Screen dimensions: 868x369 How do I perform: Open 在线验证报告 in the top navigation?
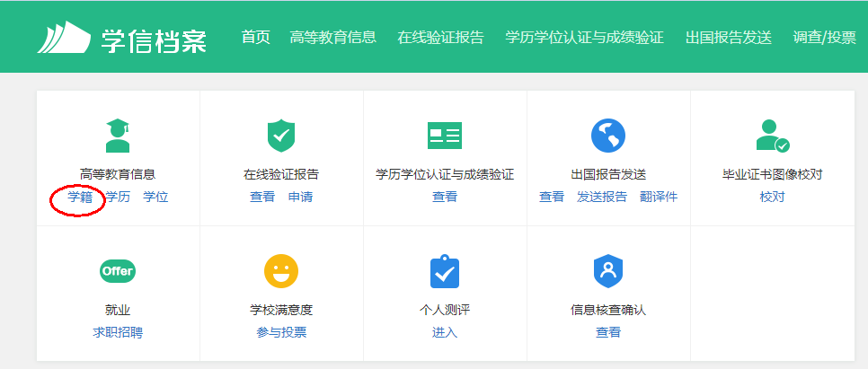click(440, 38)
